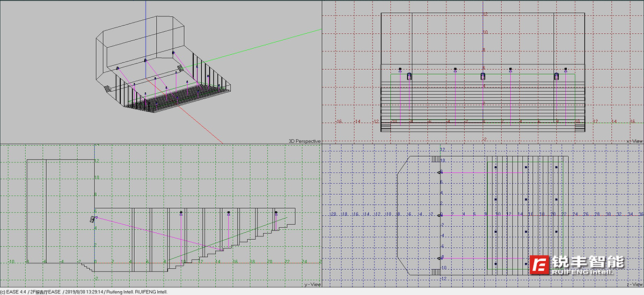Click the x-View label
Image resolution: width=644 pixels, height=295 pixels.
pos(634,141)
